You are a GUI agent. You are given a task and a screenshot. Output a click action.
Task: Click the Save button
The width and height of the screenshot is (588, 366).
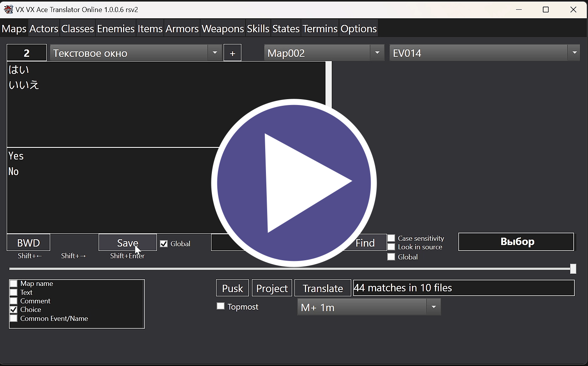[128, 243]
